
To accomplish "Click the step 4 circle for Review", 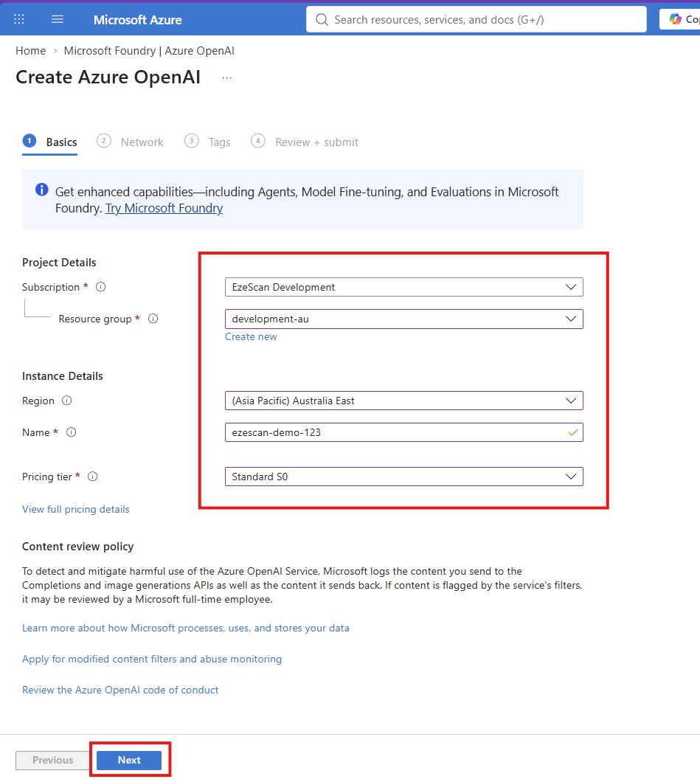I will [x=258, y=141].
